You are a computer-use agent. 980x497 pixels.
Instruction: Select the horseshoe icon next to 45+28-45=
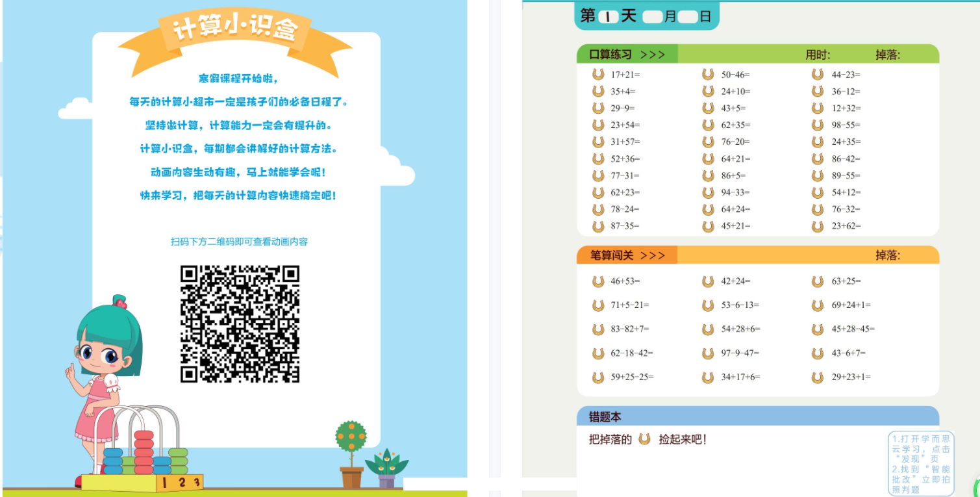pyautogui.click(x=818, y=329)
